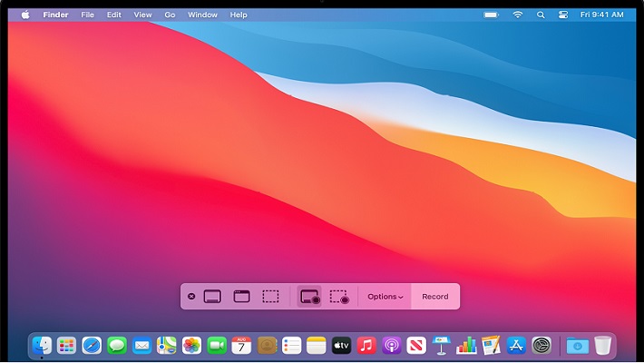Click the Record button

pos(435,297)
